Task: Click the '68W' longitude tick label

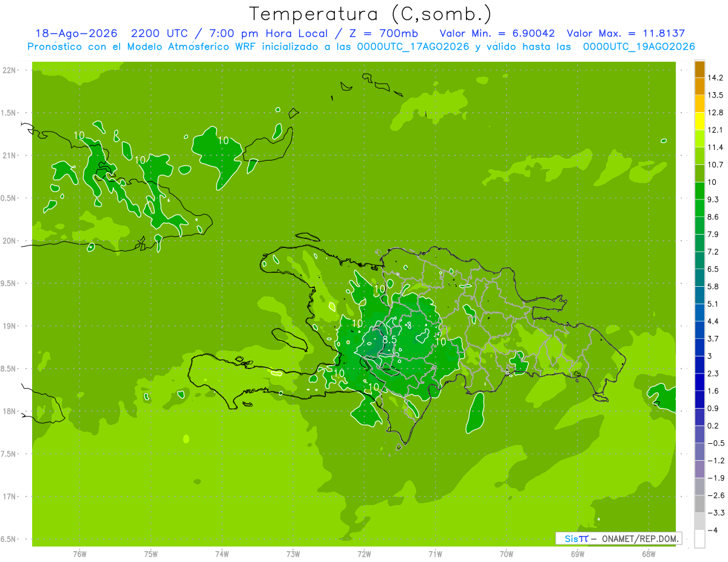Action: pos(649,554)
